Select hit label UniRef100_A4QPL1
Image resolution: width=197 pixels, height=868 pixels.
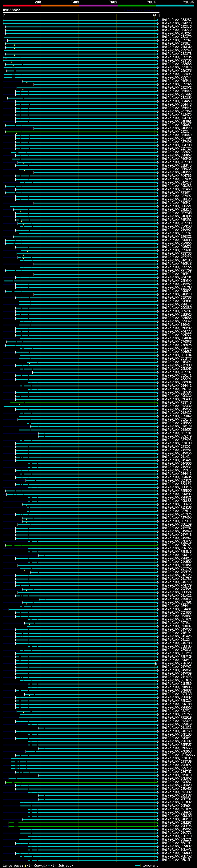(177, 81)
